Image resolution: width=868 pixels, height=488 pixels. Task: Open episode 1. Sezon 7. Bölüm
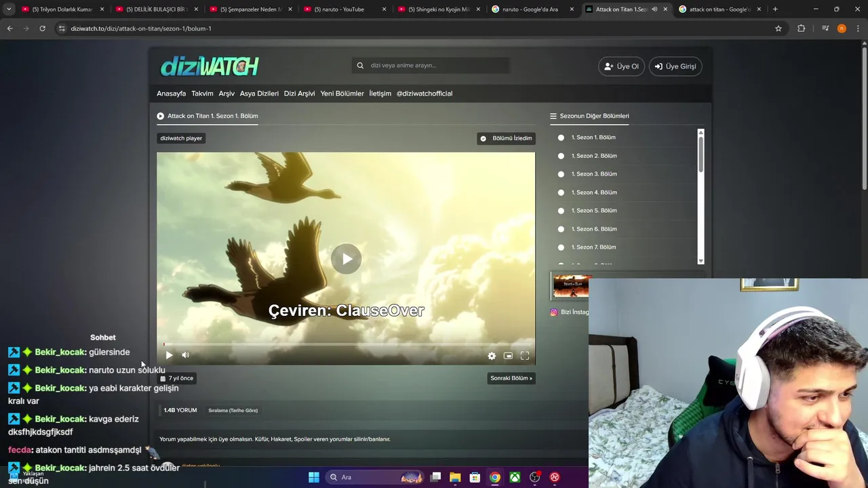594,247
